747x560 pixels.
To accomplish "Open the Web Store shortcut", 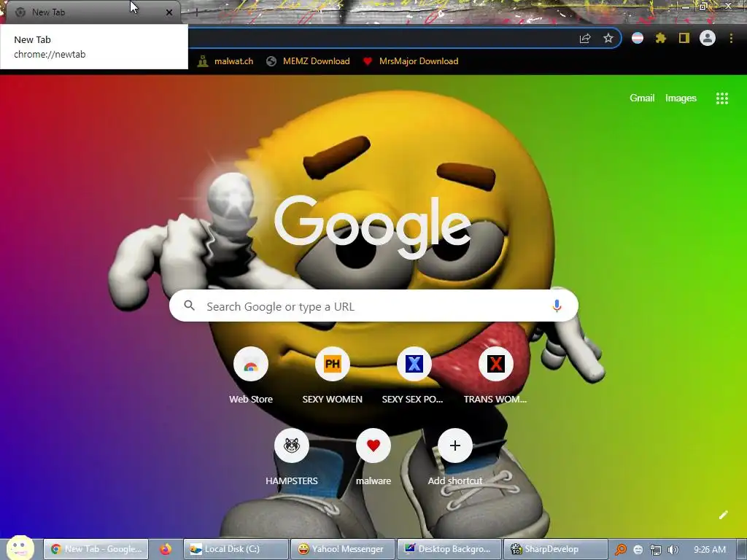I will point(251,376).
